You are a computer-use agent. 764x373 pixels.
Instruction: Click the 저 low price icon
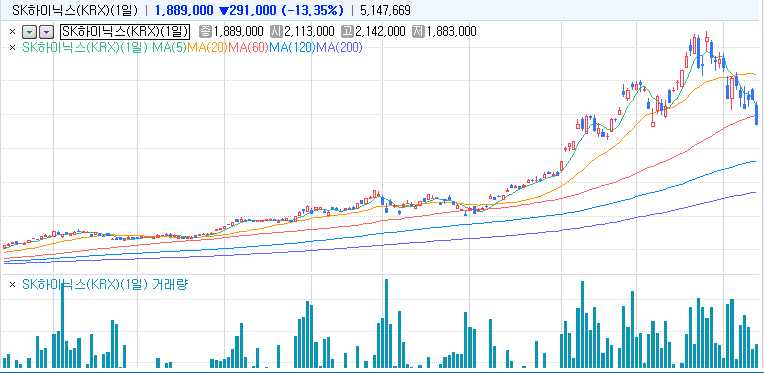[419, 32]
